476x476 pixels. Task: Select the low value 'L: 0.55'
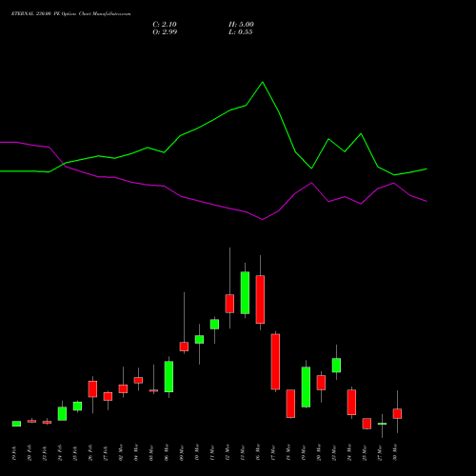click(241, 32)
